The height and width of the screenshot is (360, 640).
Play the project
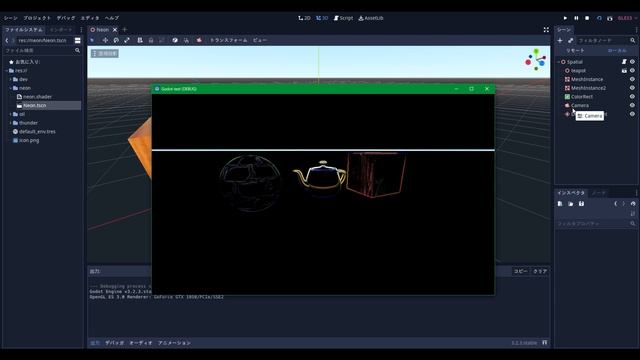(565, 18)
